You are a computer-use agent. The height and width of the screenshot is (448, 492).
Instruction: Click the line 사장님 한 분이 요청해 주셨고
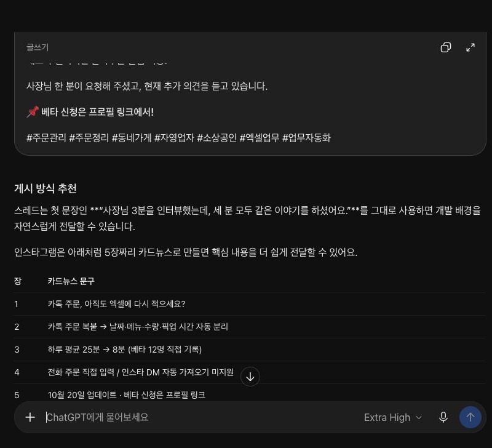coord(147,86)
